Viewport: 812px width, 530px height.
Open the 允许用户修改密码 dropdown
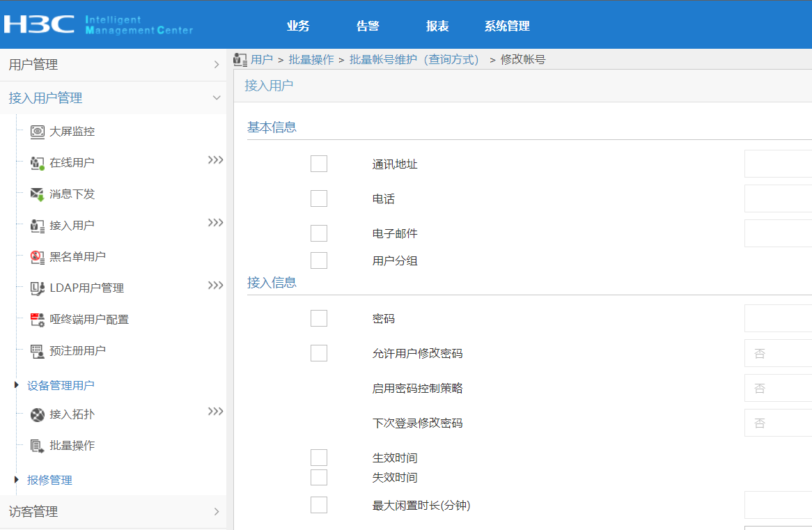coord(778,353)
